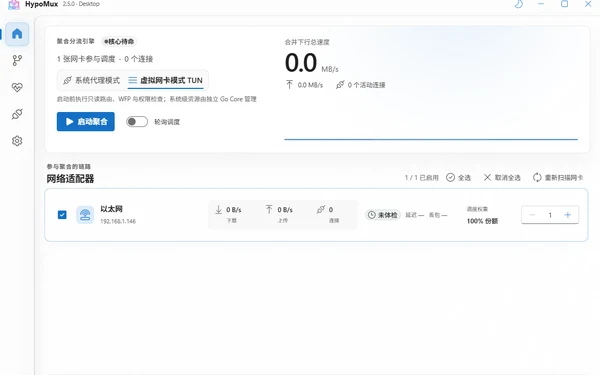Minimize the HypoMux window
This screenshot has width=600, height=375.
541,4
